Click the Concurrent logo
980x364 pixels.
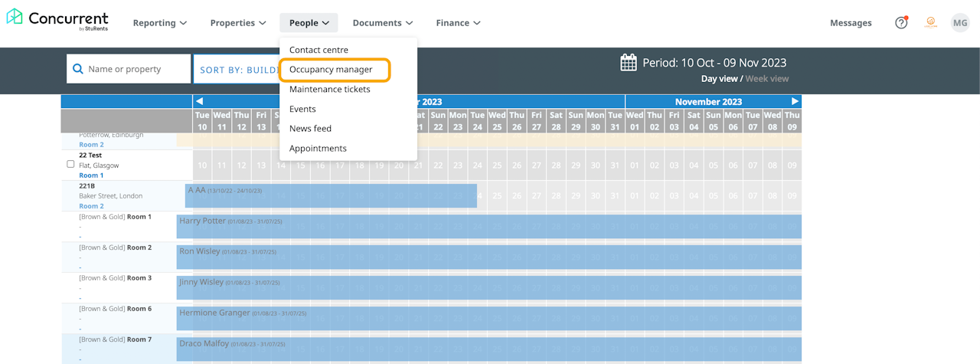pyautogui.click(x=57, y=20)
